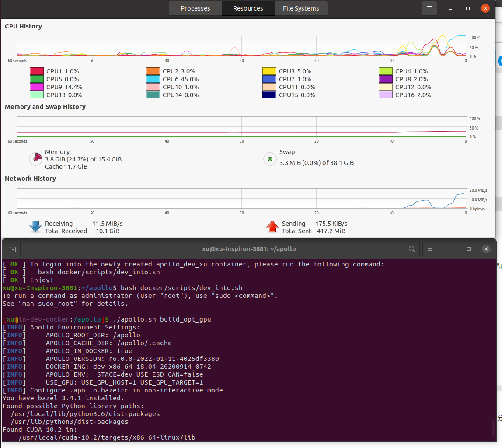Click 'You have bazel 3.4.1 installed' line
The image size is (502, 448).
[x=63, y=398]
